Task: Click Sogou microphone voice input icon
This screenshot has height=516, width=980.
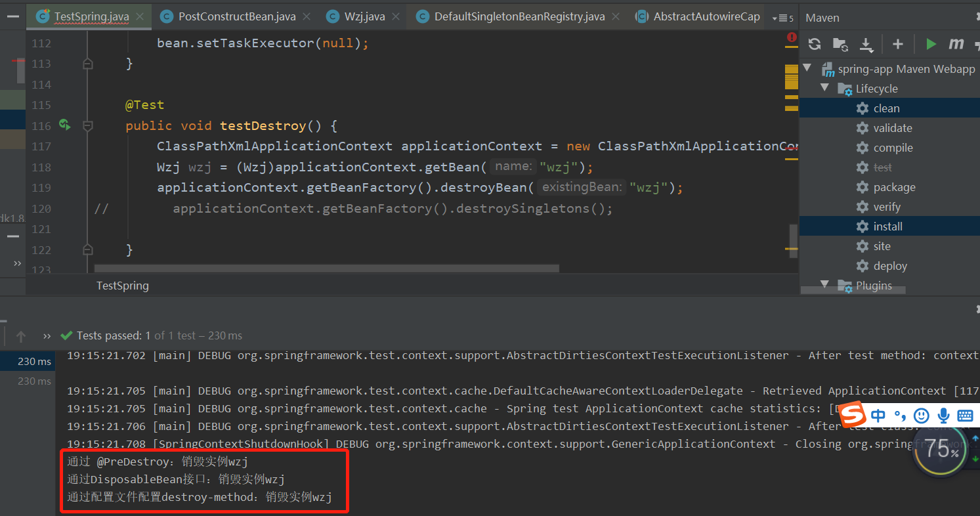Action: [943, 416]
